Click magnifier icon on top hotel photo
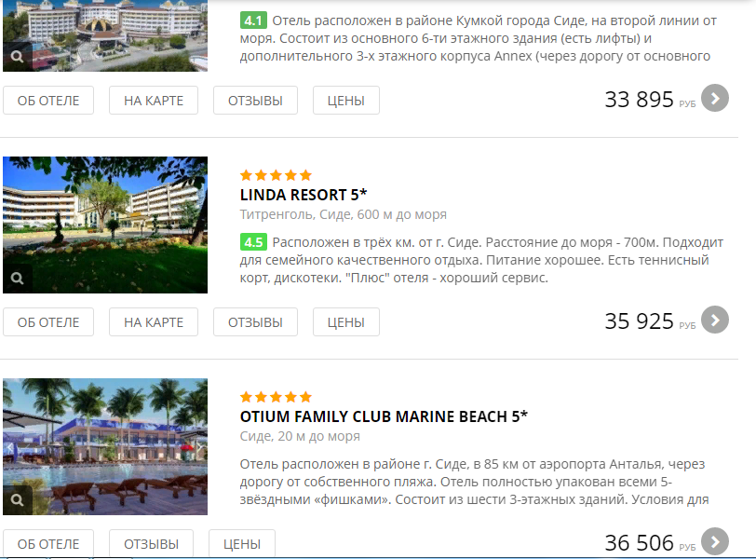756x559 pixels. [18, 57]
